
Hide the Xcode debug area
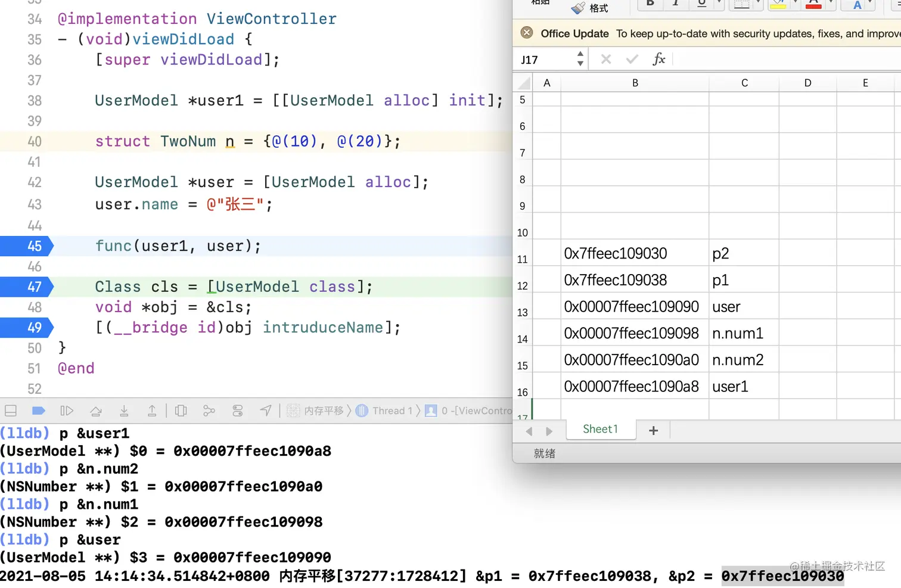tap(11, 410)
